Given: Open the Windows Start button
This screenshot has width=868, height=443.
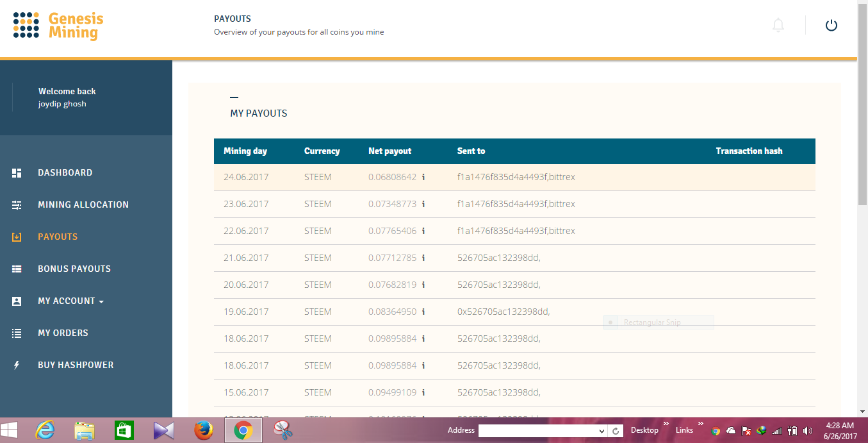Looking at the screenshot, I should click(9, 430).
